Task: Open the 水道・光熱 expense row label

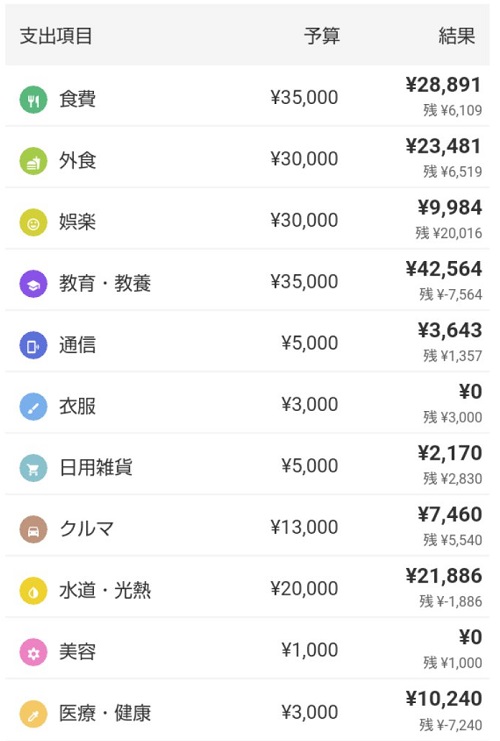Action: (105, 591)
